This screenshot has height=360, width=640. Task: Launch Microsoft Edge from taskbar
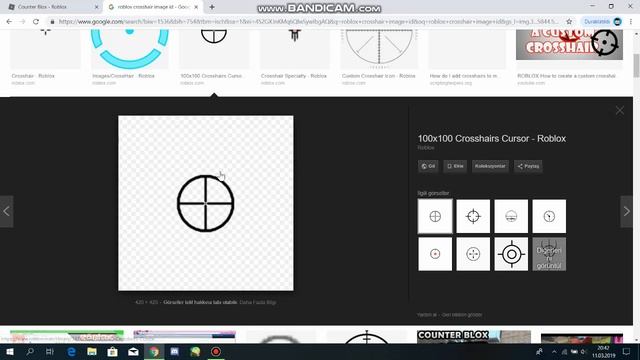[71, 352]
